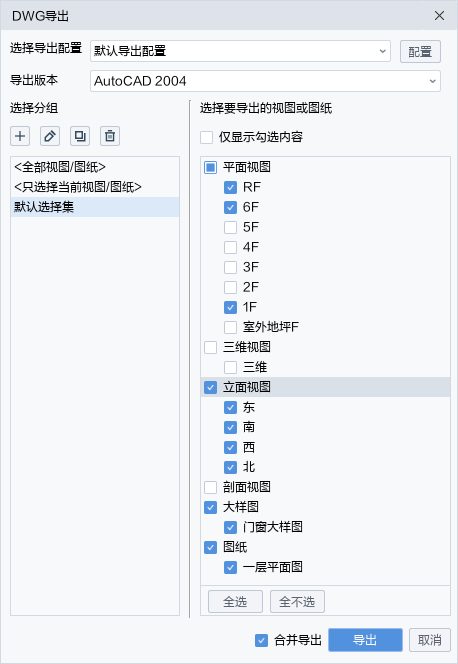Click the 全选 button
Viewport: 458px width, 664px height.
coord(235,602)
